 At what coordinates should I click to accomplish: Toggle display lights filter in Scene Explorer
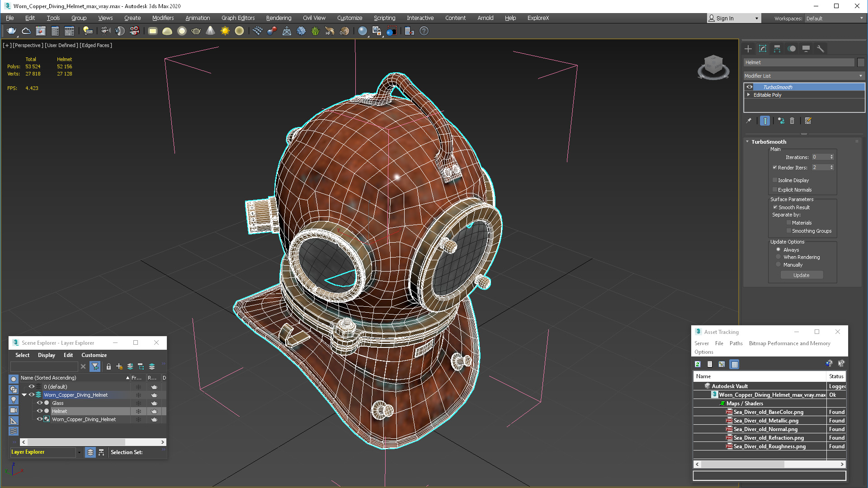[14, 400]
